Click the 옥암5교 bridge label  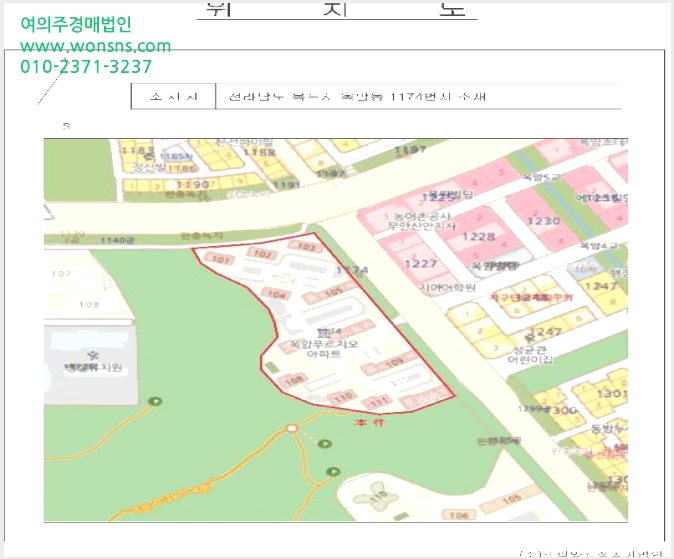(x=541, y=177)
